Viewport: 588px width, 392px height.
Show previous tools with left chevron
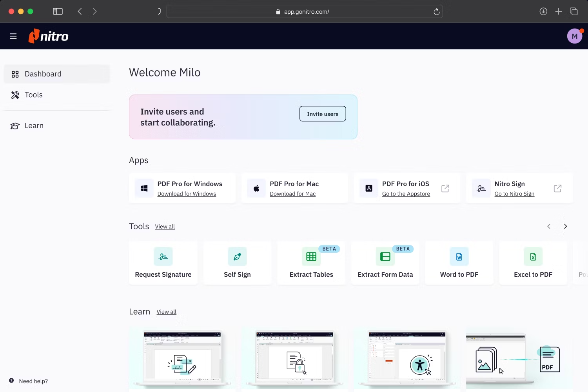[x=549, y=226]
